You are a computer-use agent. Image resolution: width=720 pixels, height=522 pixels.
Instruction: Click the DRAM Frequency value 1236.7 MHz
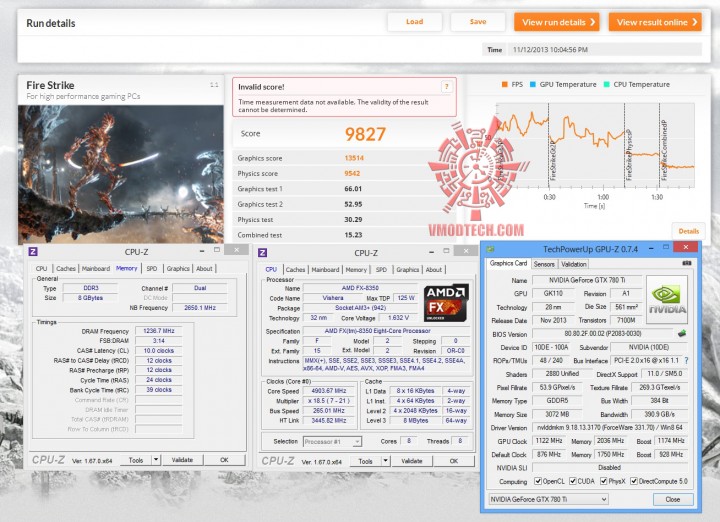point(159,331)
